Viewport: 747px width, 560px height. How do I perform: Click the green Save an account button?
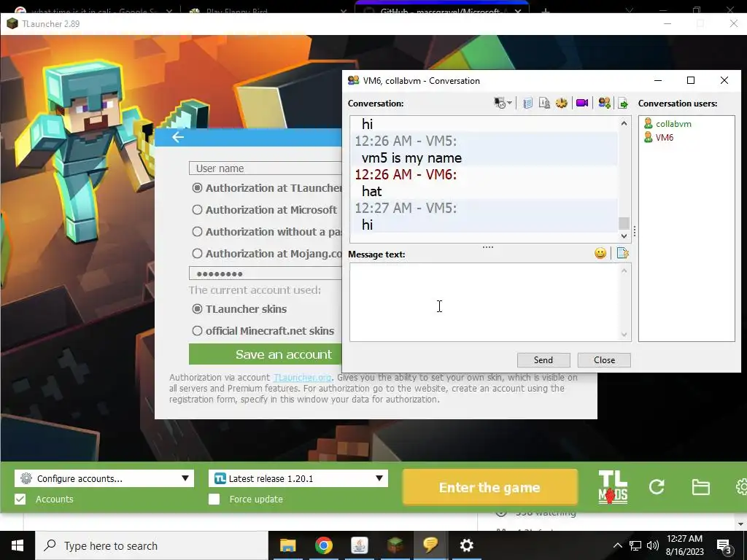click(266, 354)
